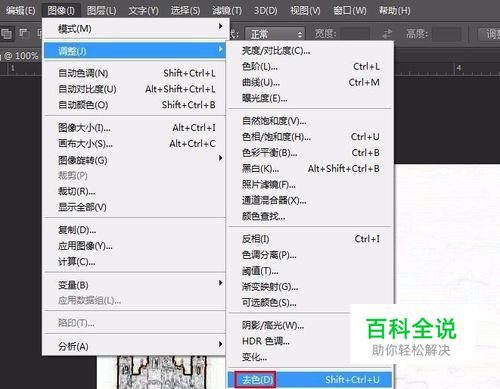This screenshot has width=500, height=389.
Task: Open the 图层(L) menu
Action: pos(101,11)
